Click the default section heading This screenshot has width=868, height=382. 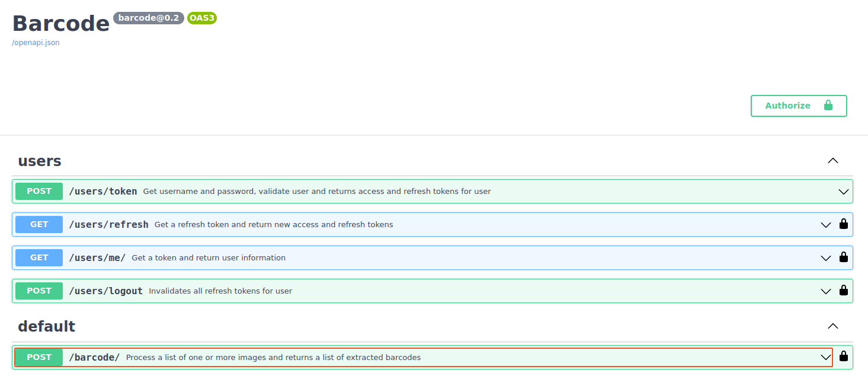tap(47, 326)
